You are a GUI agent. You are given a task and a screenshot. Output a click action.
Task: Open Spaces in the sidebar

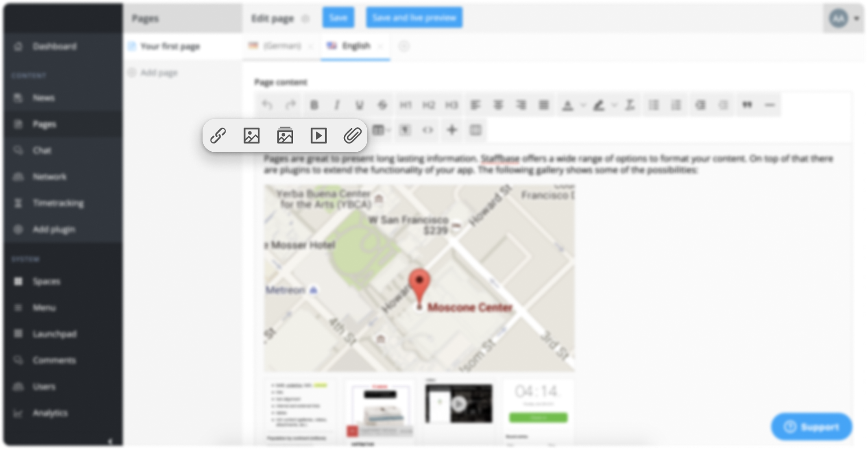pos(63,281)
